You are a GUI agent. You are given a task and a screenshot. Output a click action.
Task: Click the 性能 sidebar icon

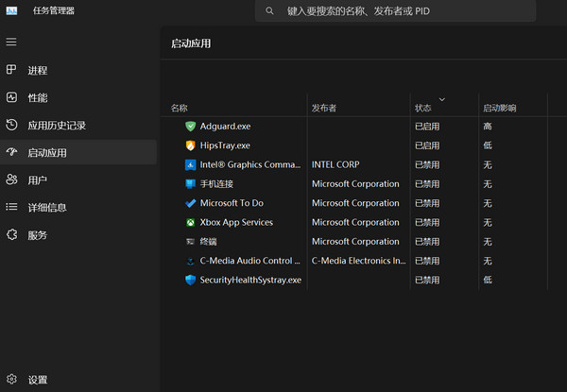(x=11, y=97)
